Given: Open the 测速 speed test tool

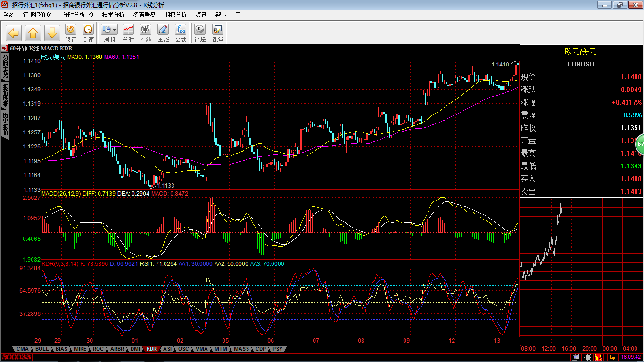Looking at the screenshot, I should pyautogui.click(x=88, y=33).
